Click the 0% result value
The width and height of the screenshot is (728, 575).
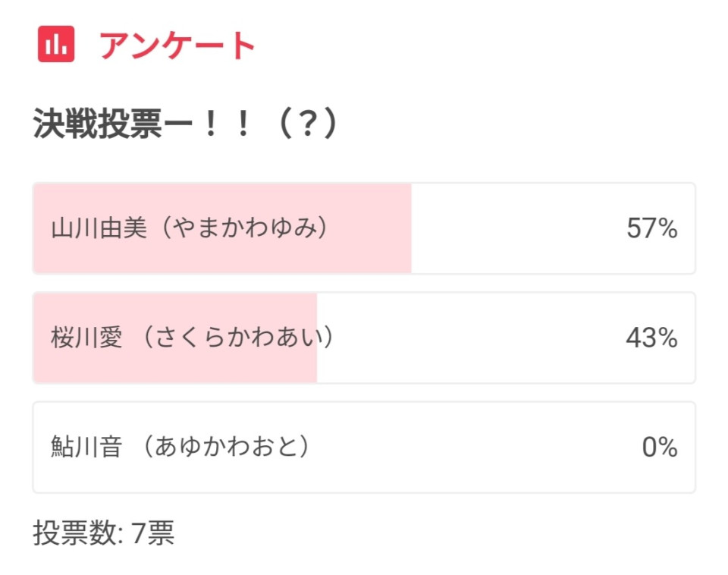660,447
